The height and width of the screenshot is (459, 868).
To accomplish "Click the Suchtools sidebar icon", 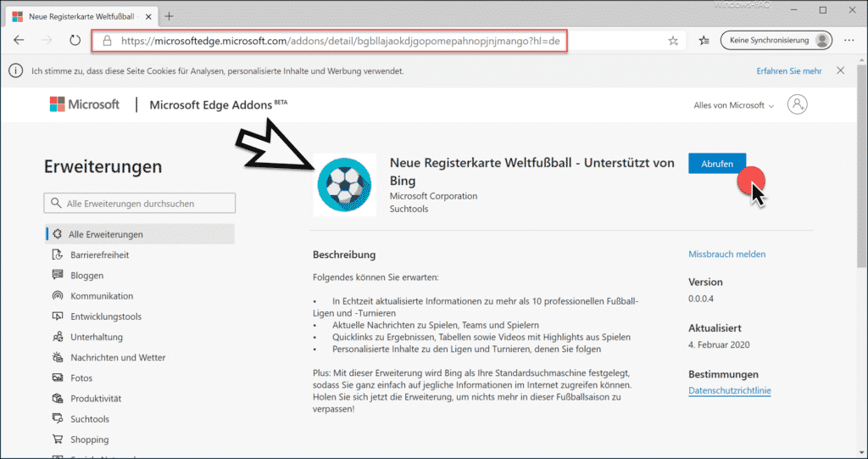I will (58, 418).
